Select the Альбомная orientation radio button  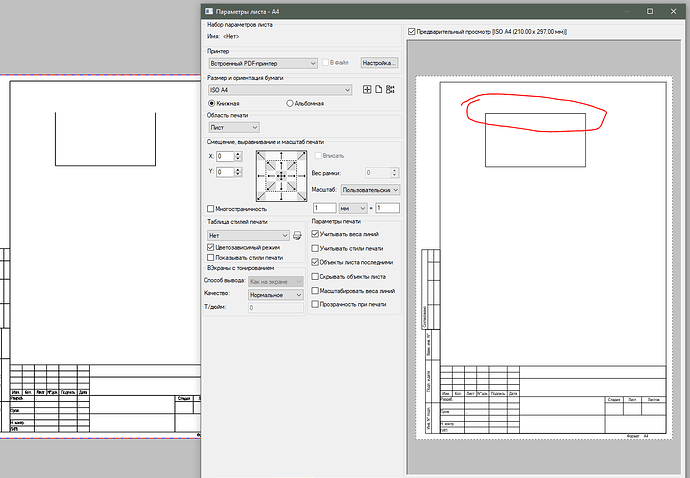[x=290, y=103]
